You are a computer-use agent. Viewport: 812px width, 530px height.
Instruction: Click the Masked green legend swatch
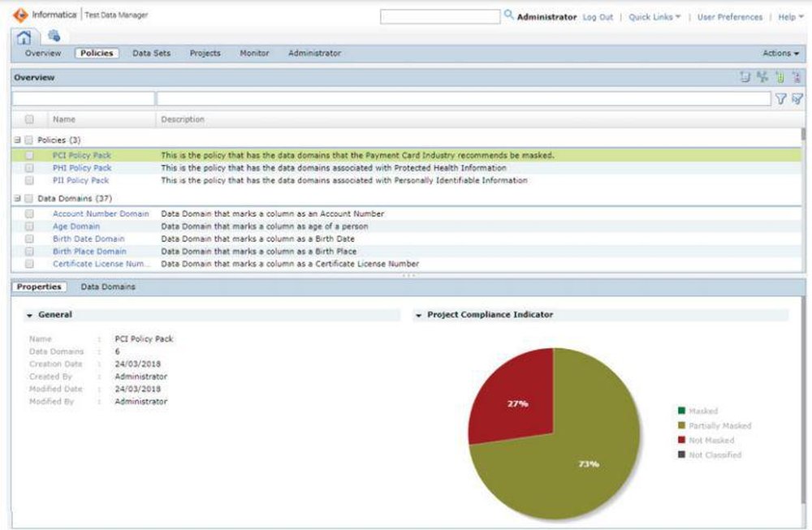pos(681,411)
